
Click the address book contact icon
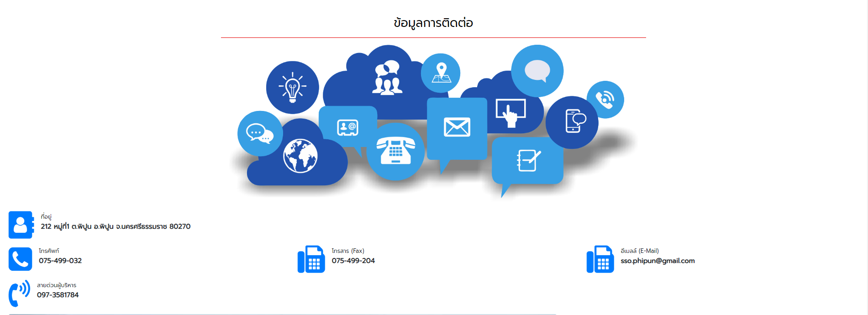(x=21, y=225)
